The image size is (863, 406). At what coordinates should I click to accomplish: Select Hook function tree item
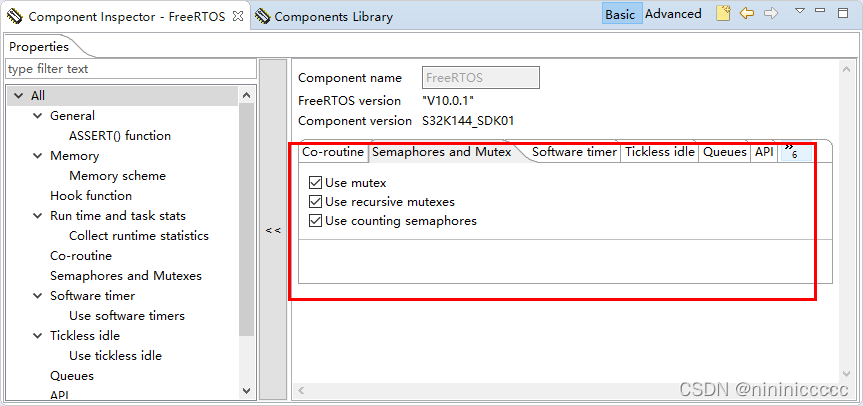coord(91,196)
